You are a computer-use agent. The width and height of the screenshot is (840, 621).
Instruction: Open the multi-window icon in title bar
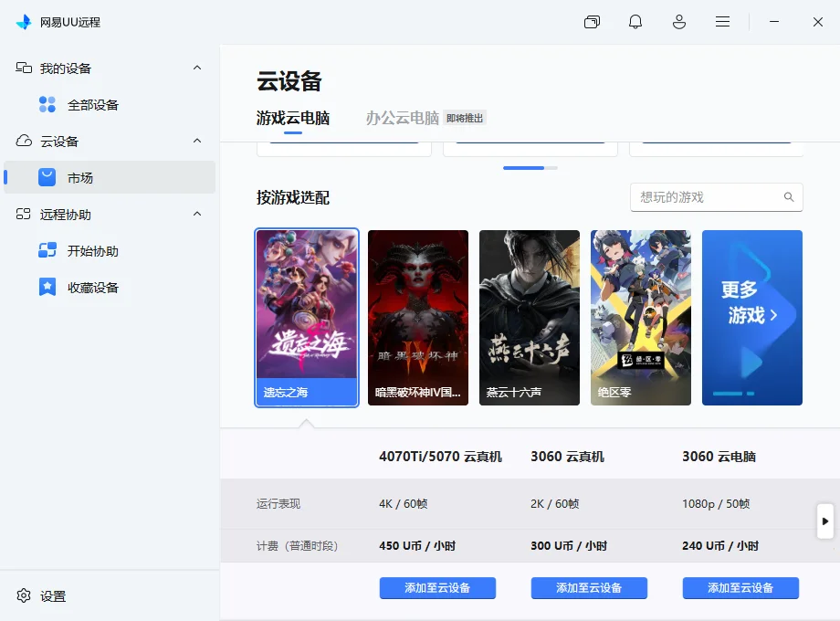point(592,22)
